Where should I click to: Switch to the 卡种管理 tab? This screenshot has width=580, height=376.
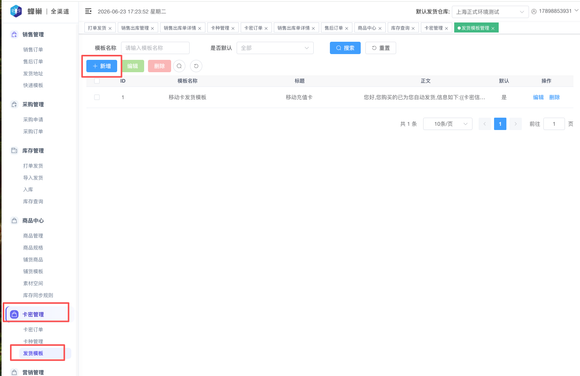pyautogui.click(x=220, y=28)
